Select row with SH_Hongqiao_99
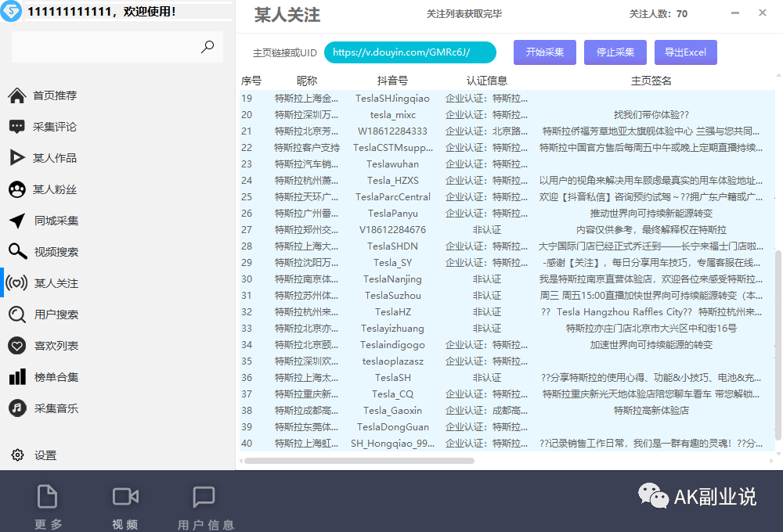Screen dimensions: 783x532 507,444
